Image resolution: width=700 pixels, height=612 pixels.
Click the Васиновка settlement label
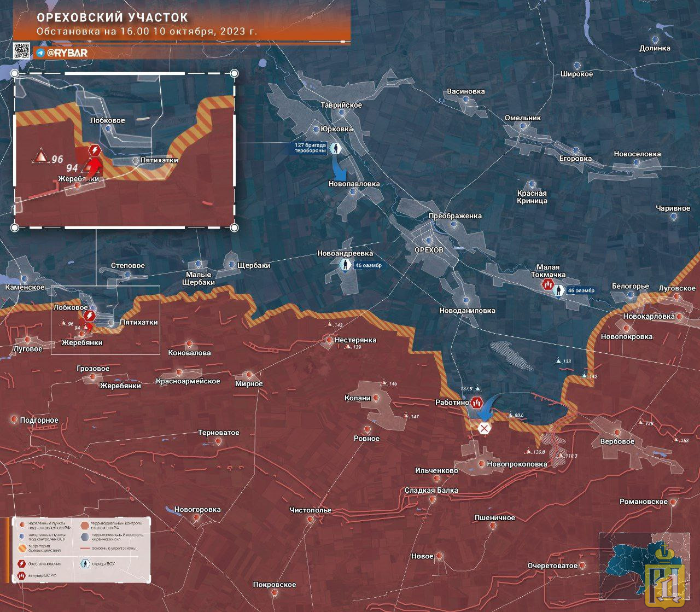[x=466, y=91]
